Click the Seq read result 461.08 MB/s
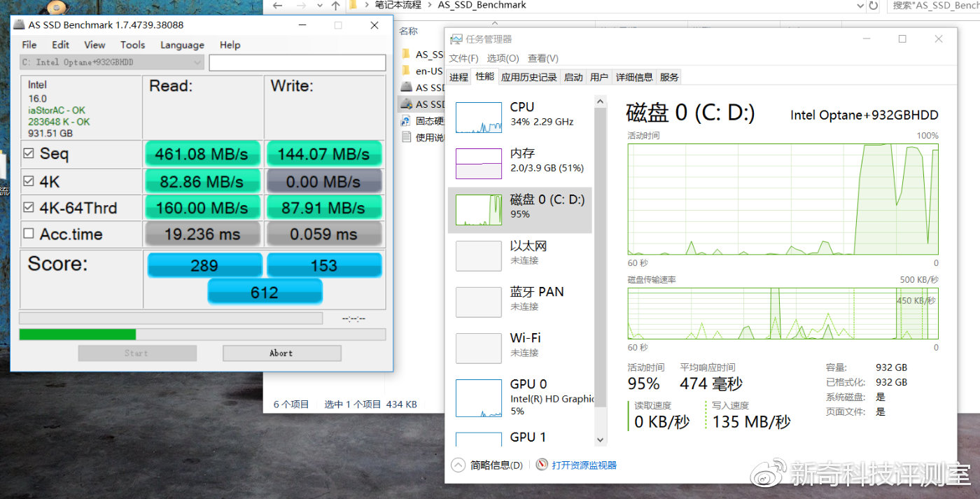The height and width of the screenshot is (499, 980). [x=202, y=154]
